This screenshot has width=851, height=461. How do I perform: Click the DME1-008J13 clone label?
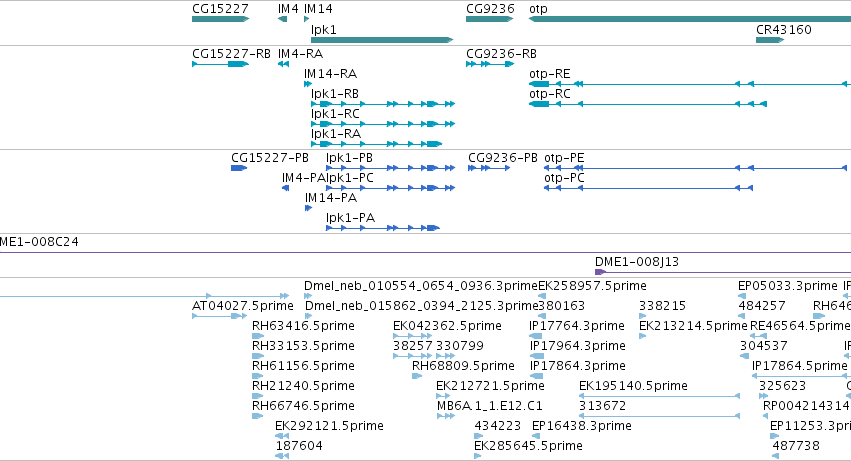click(637, 262)
